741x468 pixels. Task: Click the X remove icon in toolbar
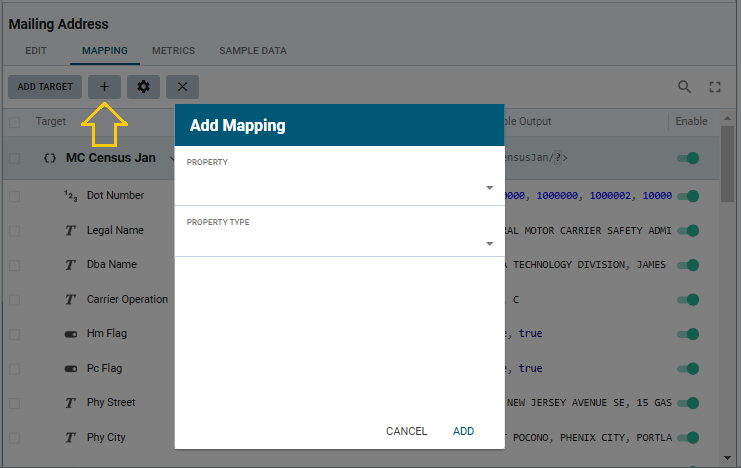coord(182,87)
